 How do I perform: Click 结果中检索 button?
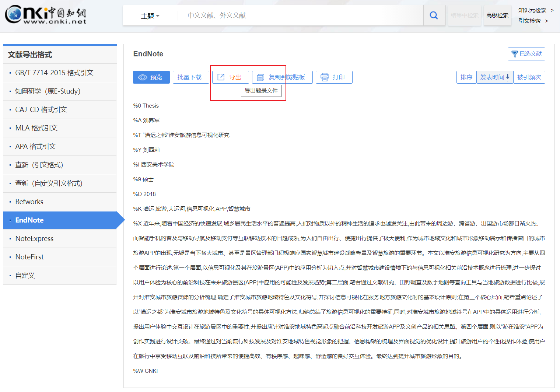tap(465, 15)
